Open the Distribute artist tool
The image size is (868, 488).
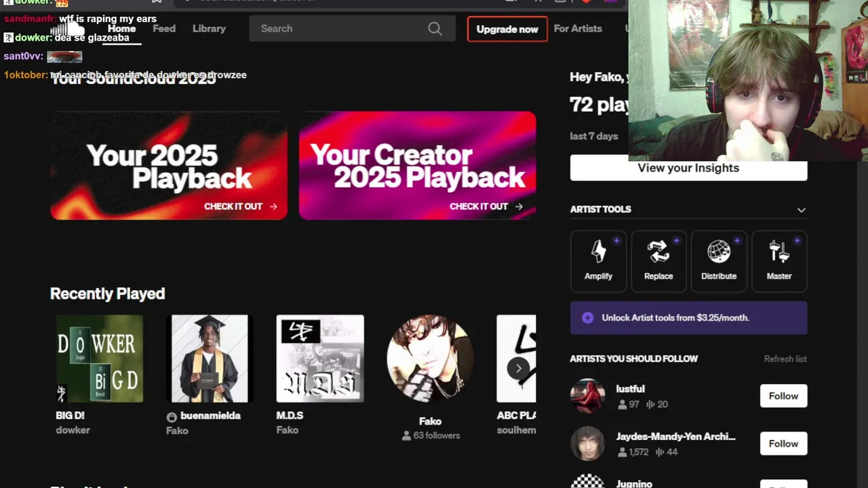point(719,261)
